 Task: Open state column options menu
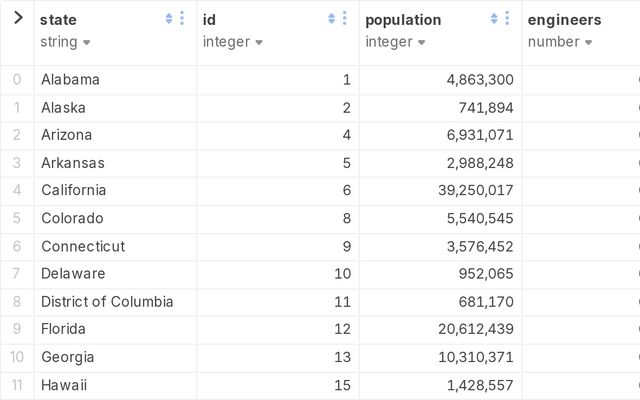(182, 18)
